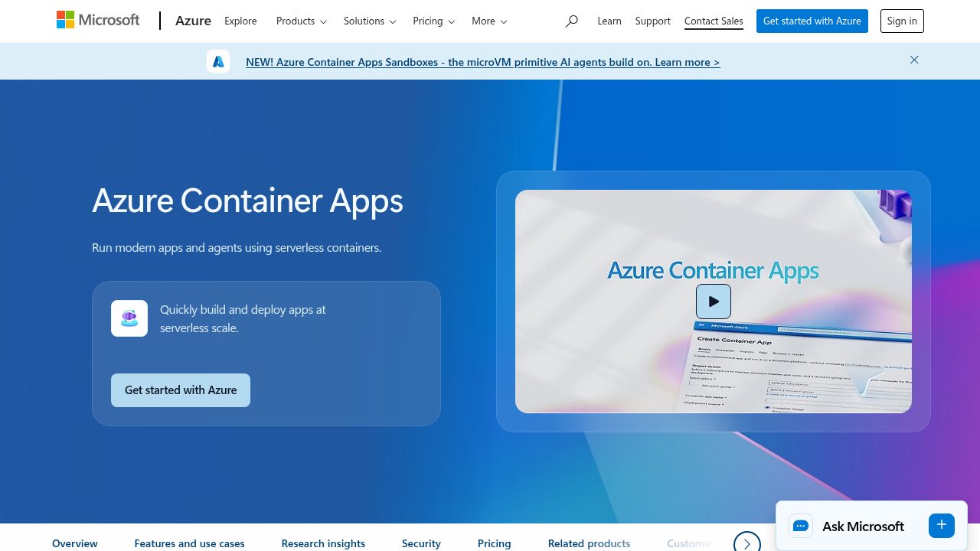Screen dimensions: 980x551
Task: Jump to the Overview section tab
Action: (x=75, y=543)
